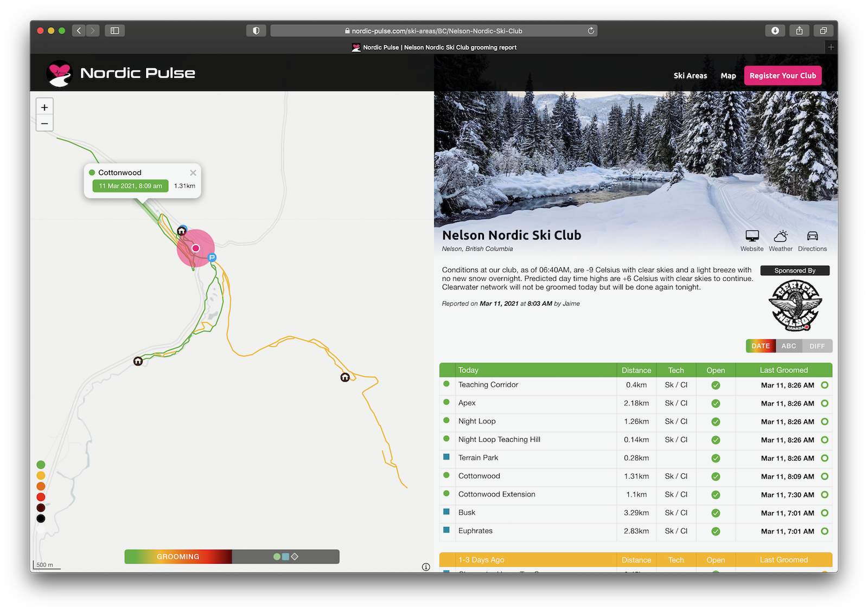Select the lower right cabin marker on map
868x612 pixels.
(345, 377)
